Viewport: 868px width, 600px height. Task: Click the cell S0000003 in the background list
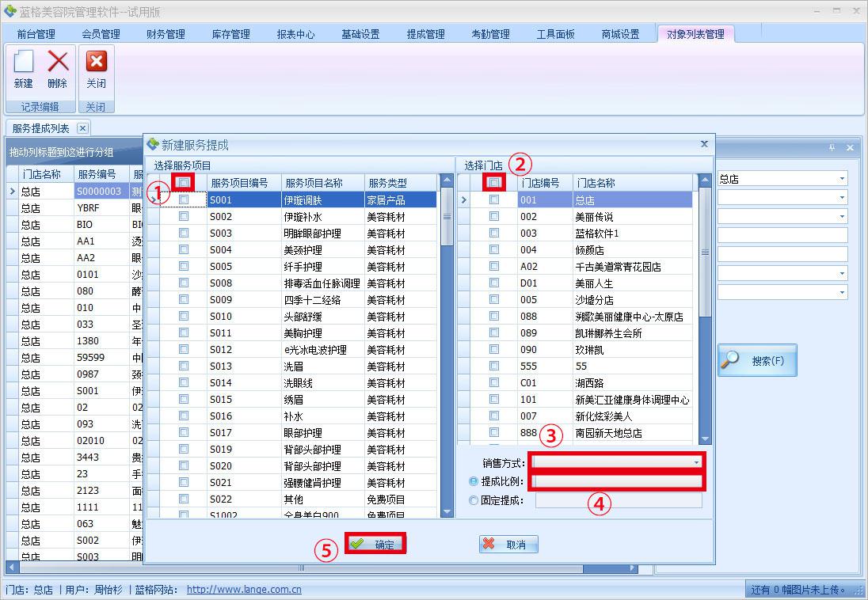pyautogui.click(x=101, y=191)
